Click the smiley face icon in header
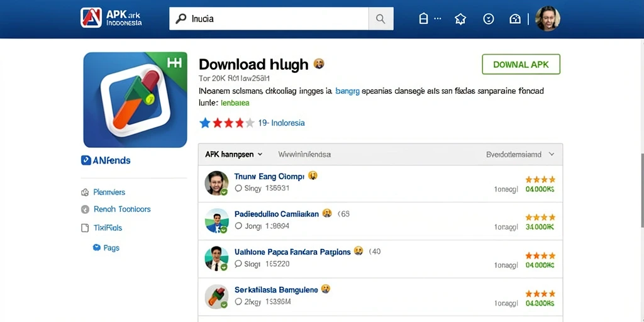The height and width of the screenshot is (322, 644). point(488,19)
